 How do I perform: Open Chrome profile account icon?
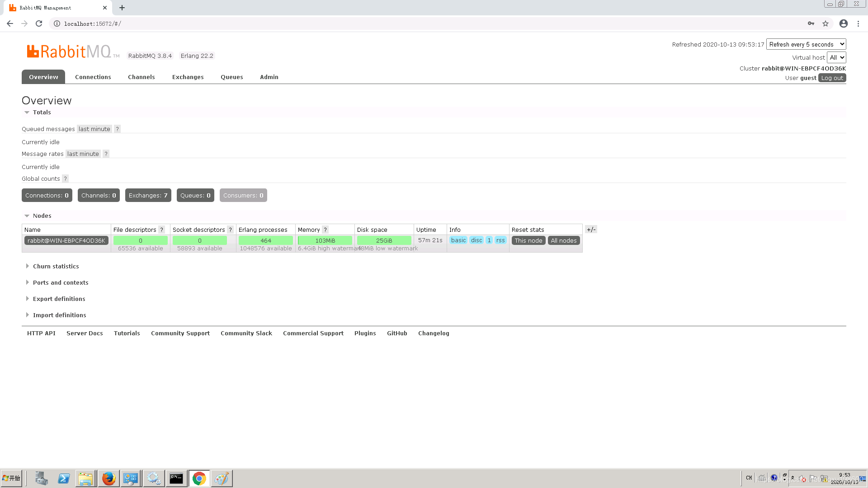[843, 23]
